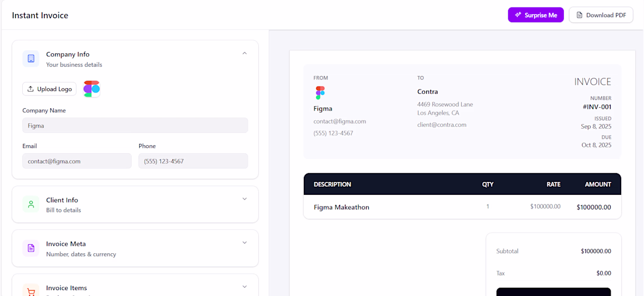Focus the Company Name input field
This screenshot has height=296, width=644.
(x=135, y=125)
